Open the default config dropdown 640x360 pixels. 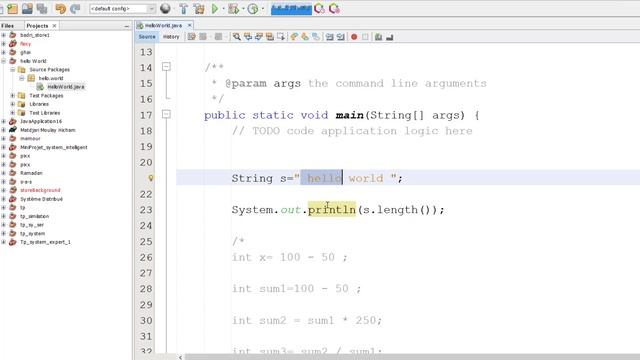tap(122, 9)
